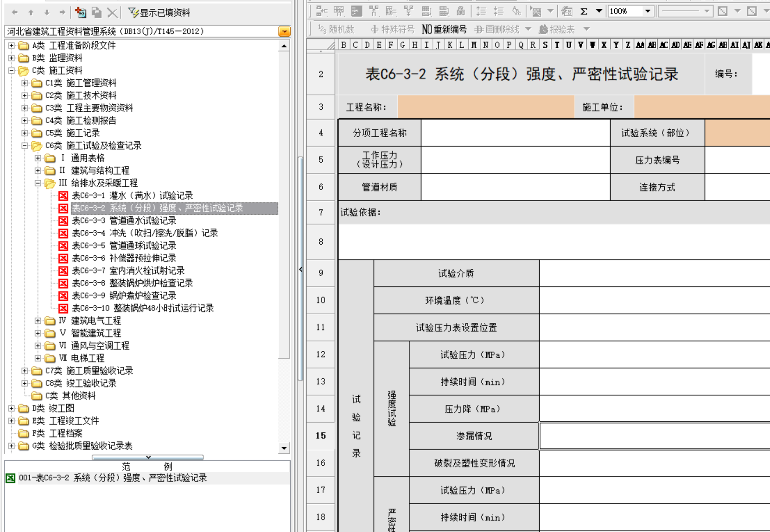Click the eraser/format icon left of Sigma
This screenshot has width=770, height=532.
566,11
